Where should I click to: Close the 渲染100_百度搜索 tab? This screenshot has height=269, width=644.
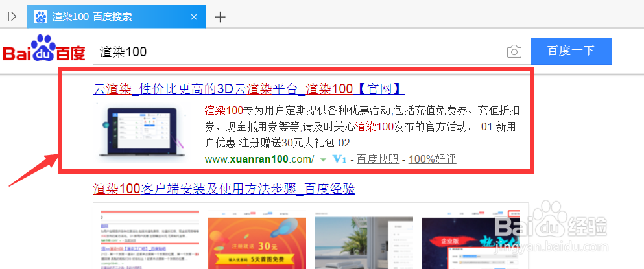195,17
